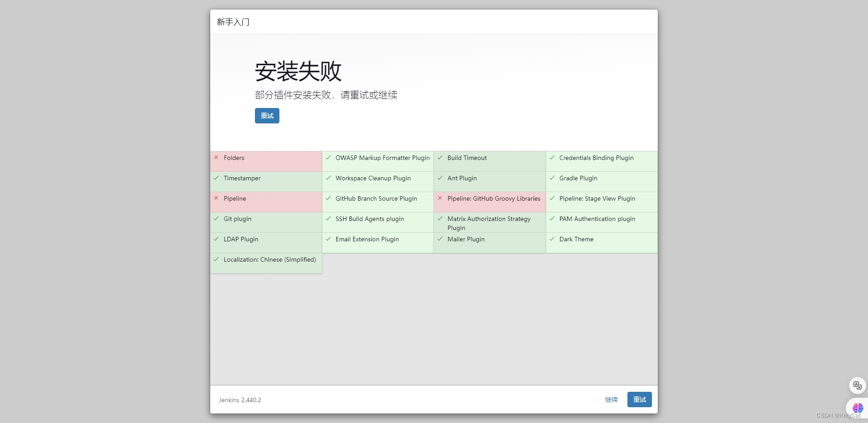
Task: Click the checkmark icon beside Build Timeout
Action: [x=440, y=157]
